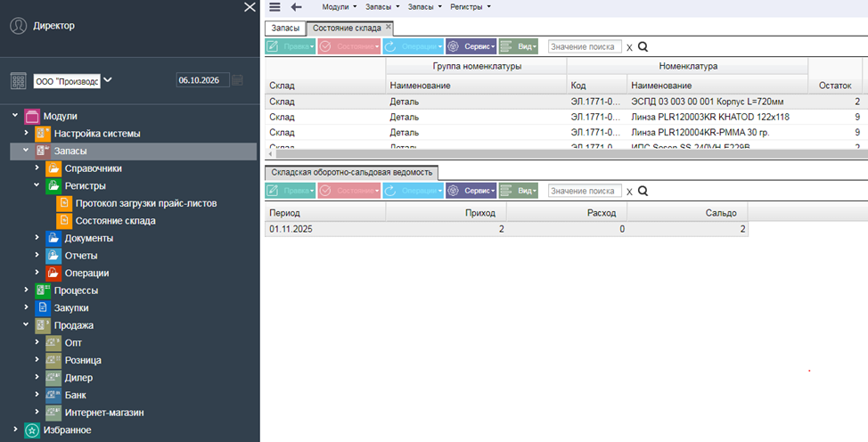Click the Сальдо column header

coord(687,213)
